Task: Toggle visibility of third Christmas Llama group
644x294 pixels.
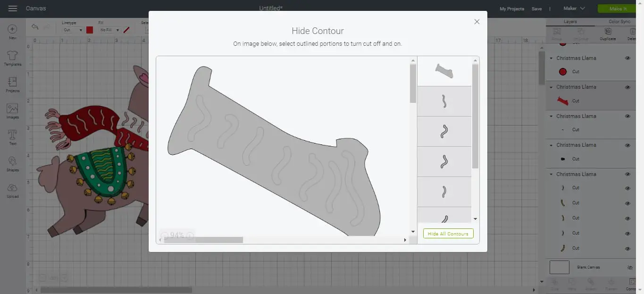Action: [627, 116]
